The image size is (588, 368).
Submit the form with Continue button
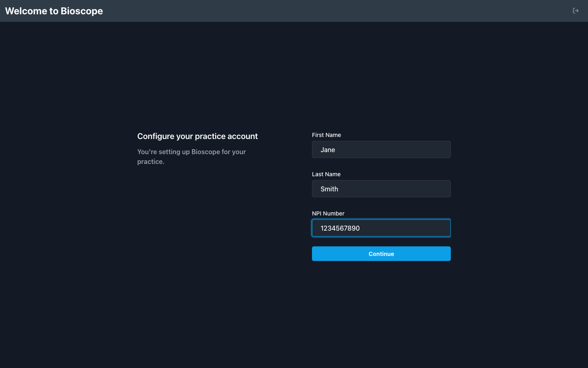(381, 254)
